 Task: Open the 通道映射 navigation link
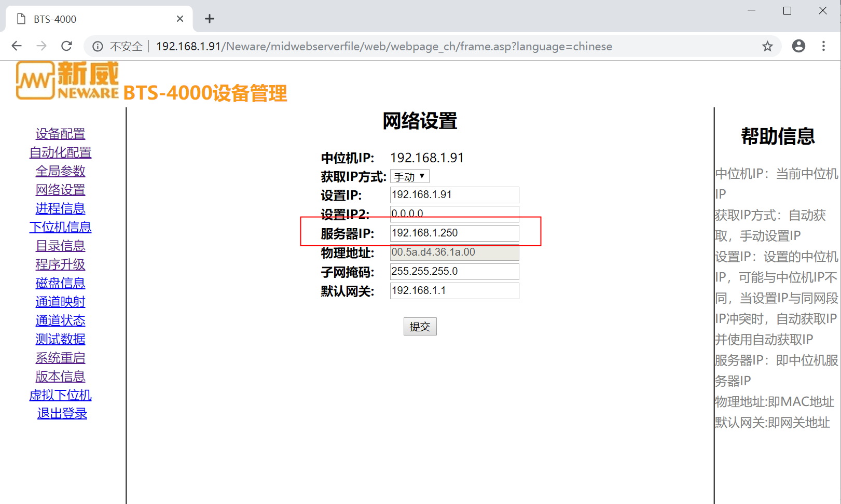60,302
